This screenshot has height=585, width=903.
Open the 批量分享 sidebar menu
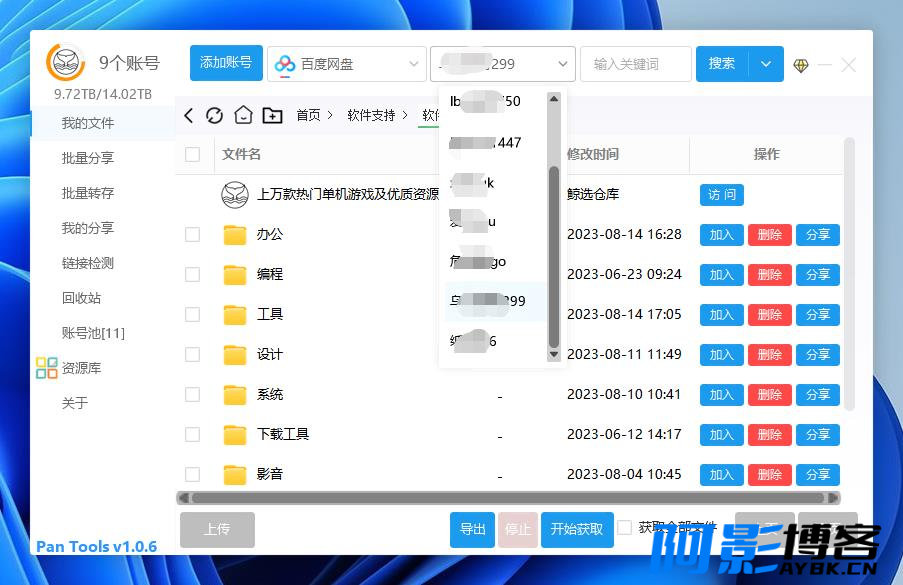88,158
